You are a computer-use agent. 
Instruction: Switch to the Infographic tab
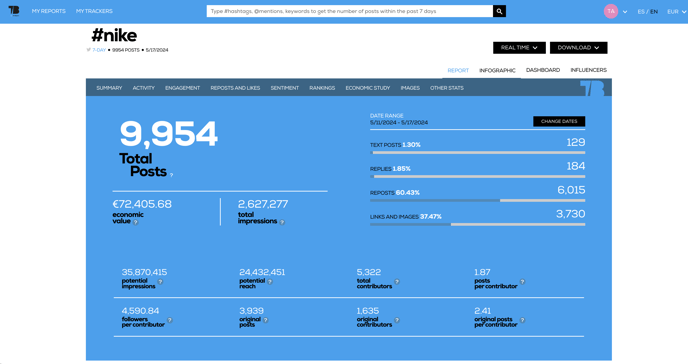pos(497,71)
